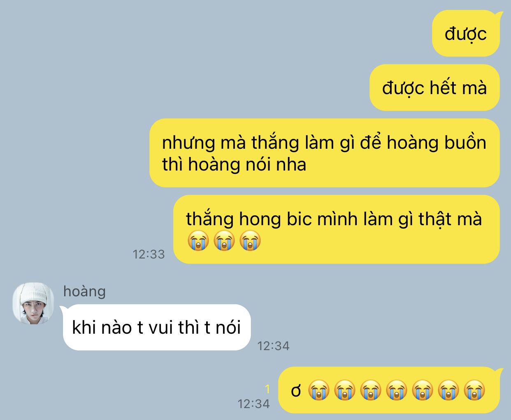Image resolution: width=511 pixels, height=420 pixels.
Task: Click first crying emoji after 'ơ'
Action: 319,390
